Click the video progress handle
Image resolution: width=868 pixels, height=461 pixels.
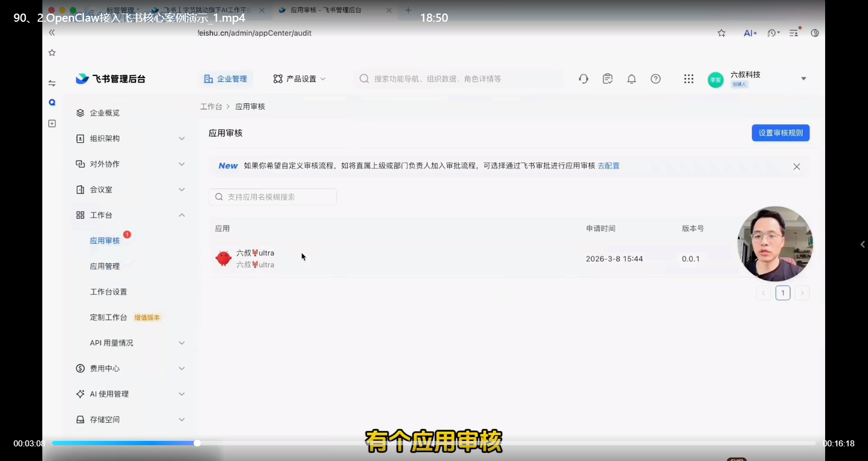[197, 443]
